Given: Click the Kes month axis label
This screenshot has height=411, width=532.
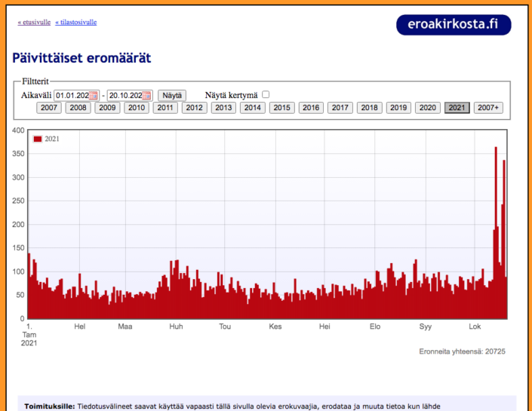Looking at the screenshot, I should [275, 327].
